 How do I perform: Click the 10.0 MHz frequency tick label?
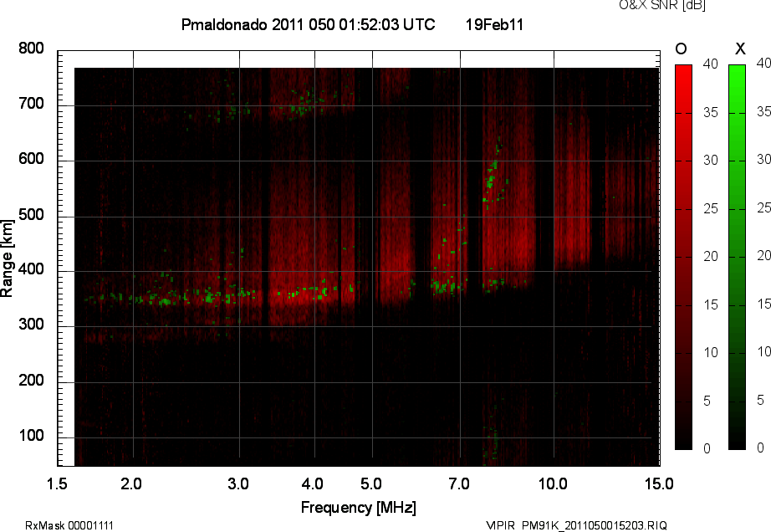coord(553,484)
